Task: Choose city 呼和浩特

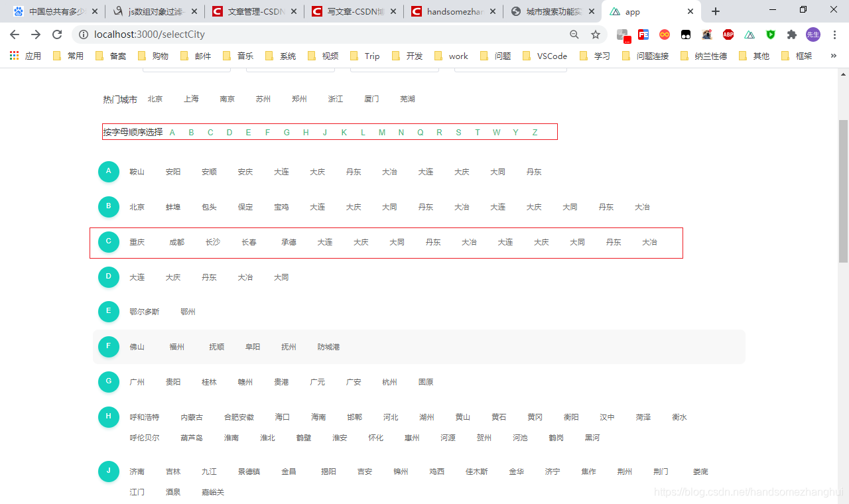Action: [x=145, y=417]
